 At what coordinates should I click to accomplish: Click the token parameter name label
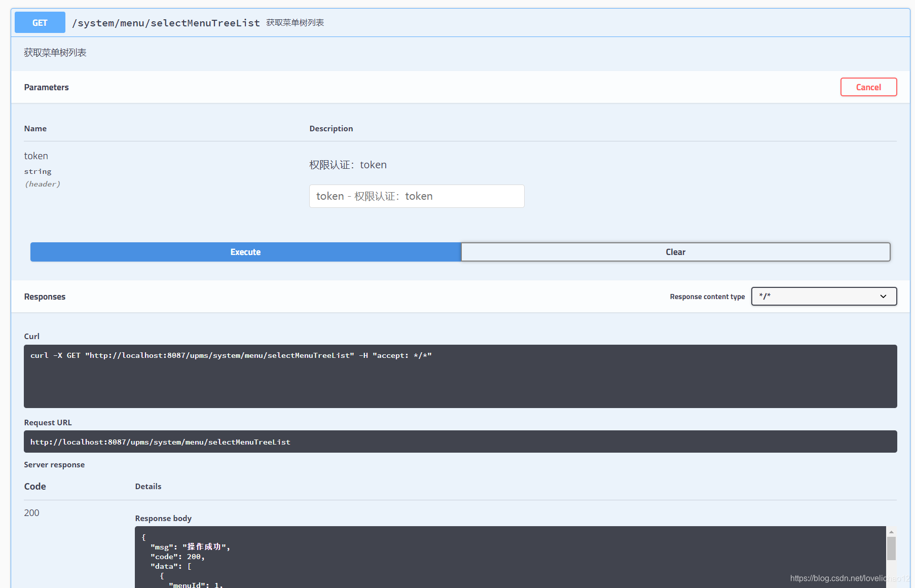35,156
